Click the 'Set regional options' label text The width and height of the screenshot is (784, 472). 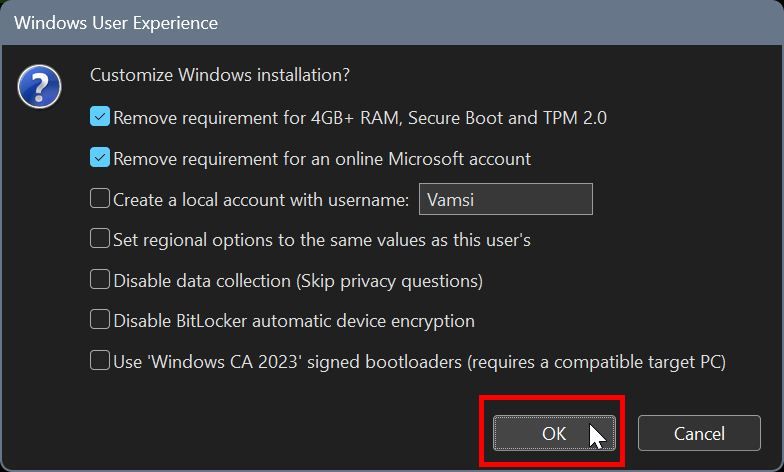coord(321,240)
